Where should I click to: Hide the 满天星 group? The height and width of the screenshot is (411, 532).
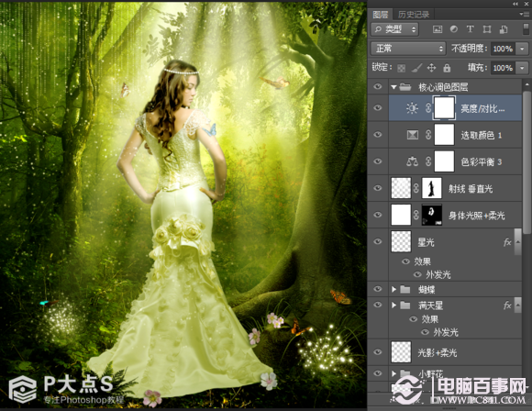[x=378, y=305]
